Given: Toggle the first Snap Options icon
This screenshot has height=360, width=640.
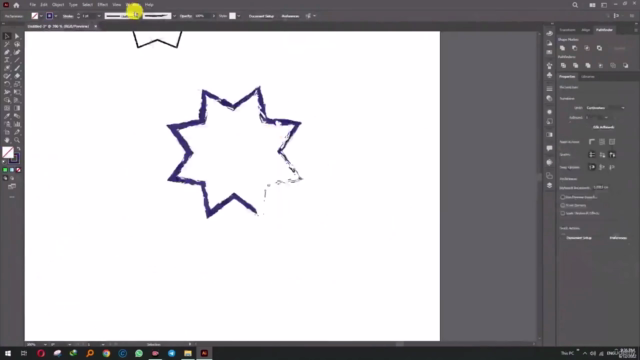Looking at the screenshot, I should [x=592, y=167].
